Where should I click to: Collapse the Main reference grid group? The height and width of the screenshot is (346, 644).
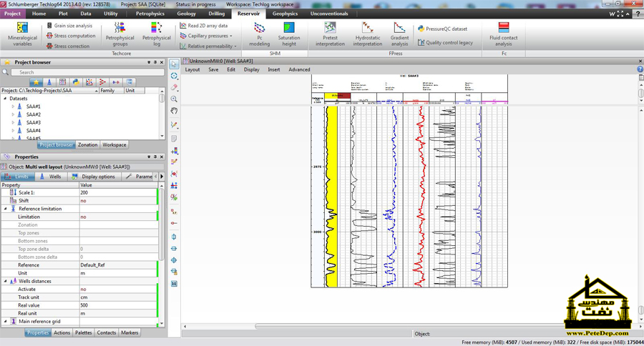6,322
